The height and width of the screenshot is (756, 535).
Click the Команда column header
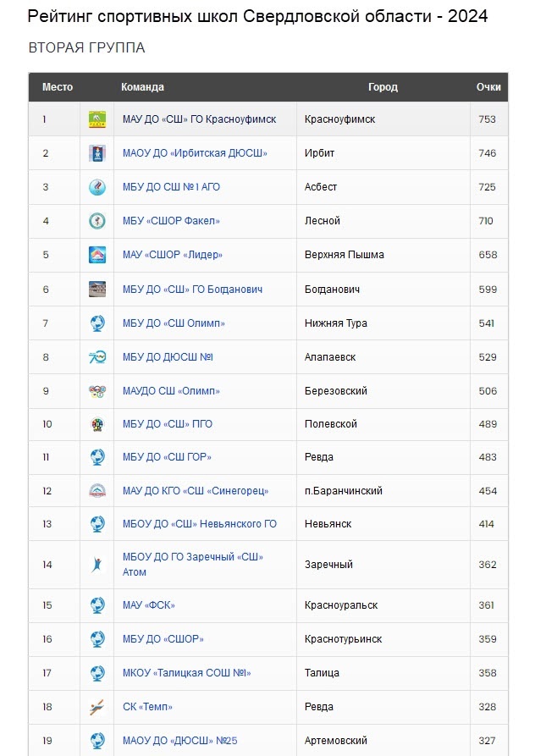pos(142,87)
